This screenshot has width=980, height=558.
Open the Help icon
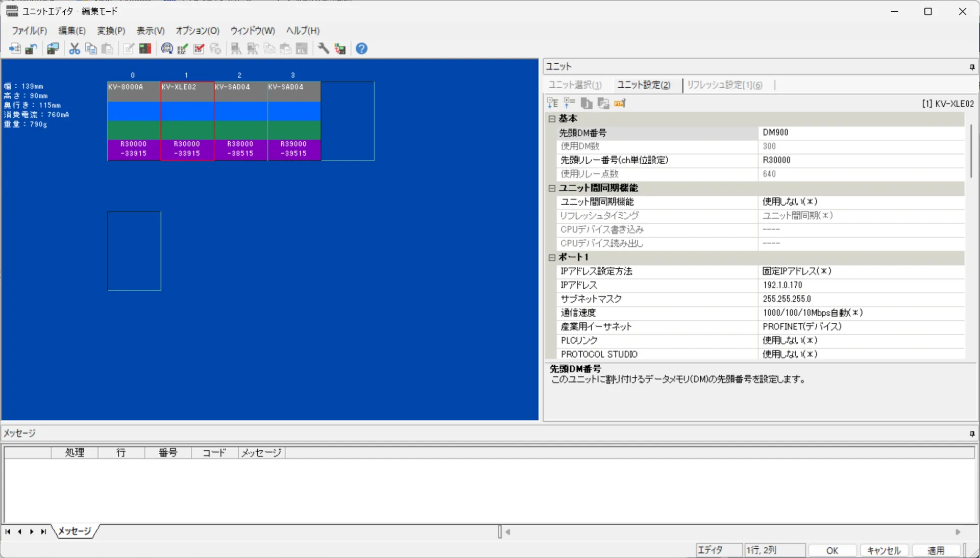pyautogui.click(x=361, y=48)
